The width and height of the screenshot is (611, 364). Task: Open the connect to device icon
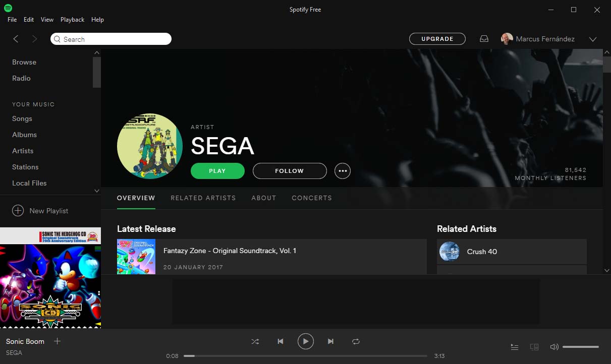click(534, 347)
